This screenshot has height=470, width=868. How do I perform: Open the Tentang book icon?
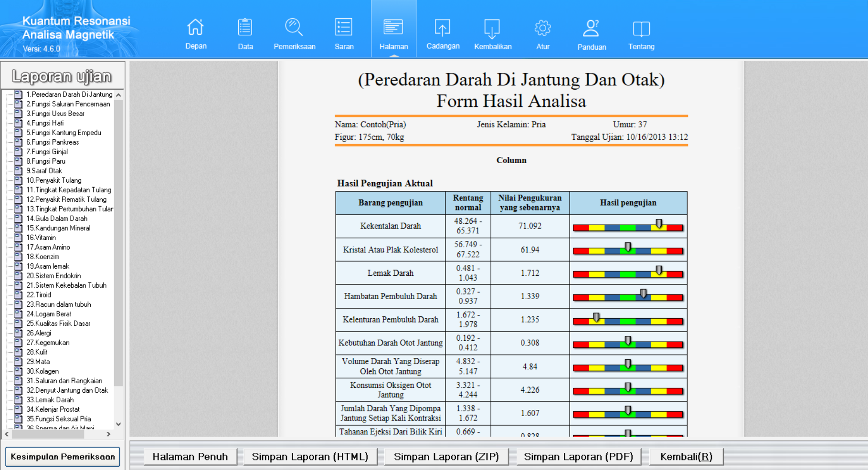641,29
